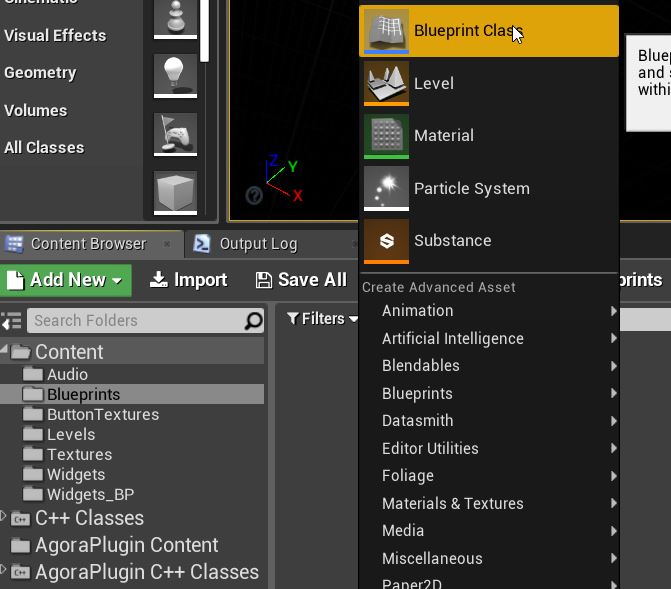Image resolution: width=671 pixels, height=589 pixels.
Task: Expand AgoraPlugin C++ Classes folder
Action: 3,569
